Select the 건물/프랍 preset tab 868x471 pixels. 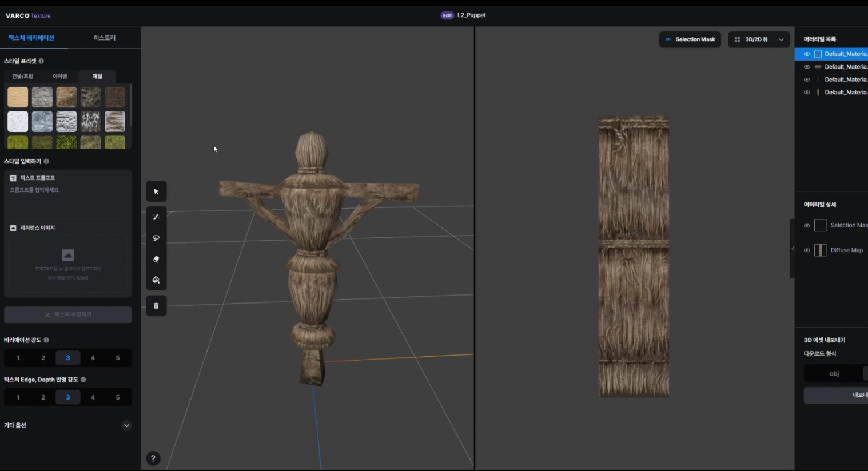point(23,76)
